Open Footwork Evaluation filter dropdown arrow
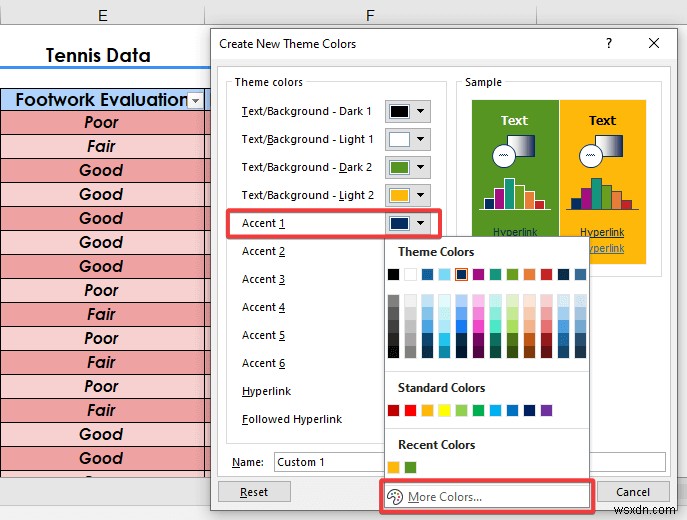This screenshot has width=687, height=520. (195, 101)
